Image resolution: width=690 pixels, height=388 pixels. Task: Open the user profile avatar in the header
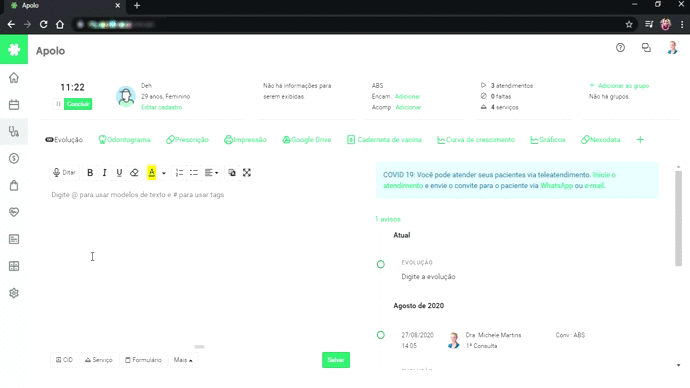(672, 48)
